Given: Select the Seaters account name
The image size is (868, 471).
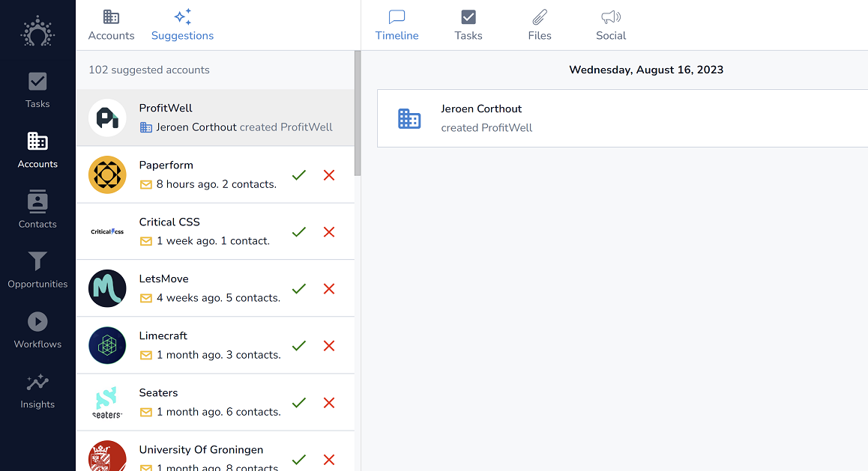Looking at the screenshot, I should point(158,393).
